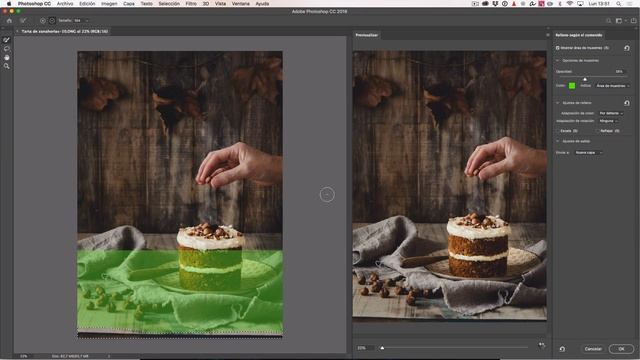This screenshot has height=360, width=640.
Task: Click the AirPlay display icon in menu bar
Action: pos(580,4)
